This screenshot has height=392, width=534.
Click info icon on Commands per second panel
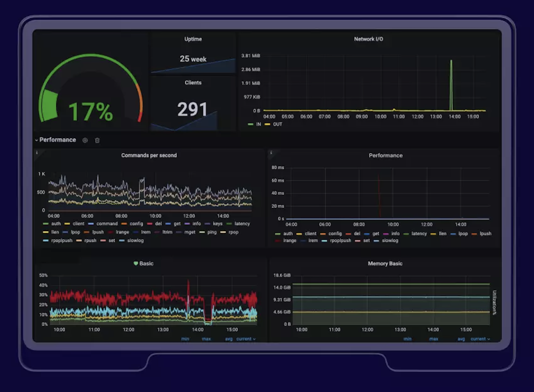pyautogui.click(x=37, y=153)
